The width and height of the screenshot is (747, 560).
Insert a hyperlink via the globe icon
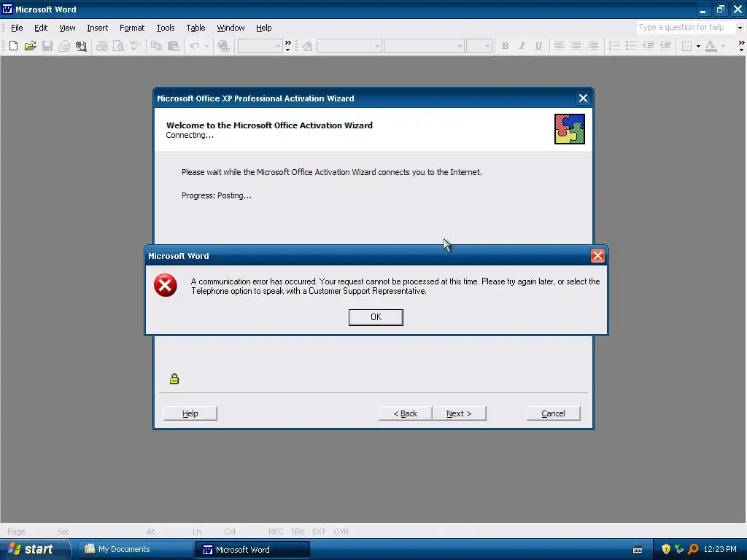(x=223, y=46)
